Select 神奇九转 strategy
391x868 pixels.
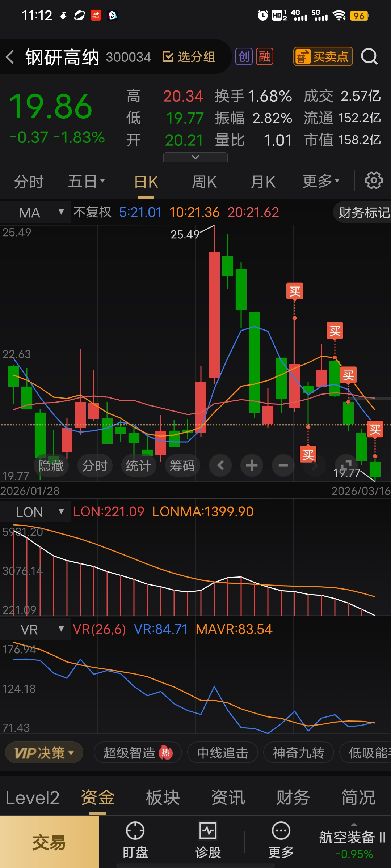(x=299, y=753)
